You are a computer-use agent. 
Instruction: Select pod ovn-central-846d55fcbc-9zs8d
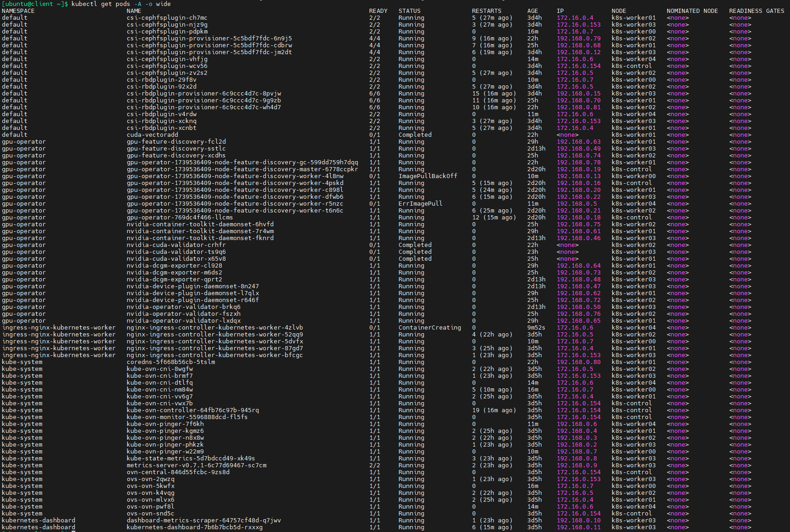tap(178, 472)
